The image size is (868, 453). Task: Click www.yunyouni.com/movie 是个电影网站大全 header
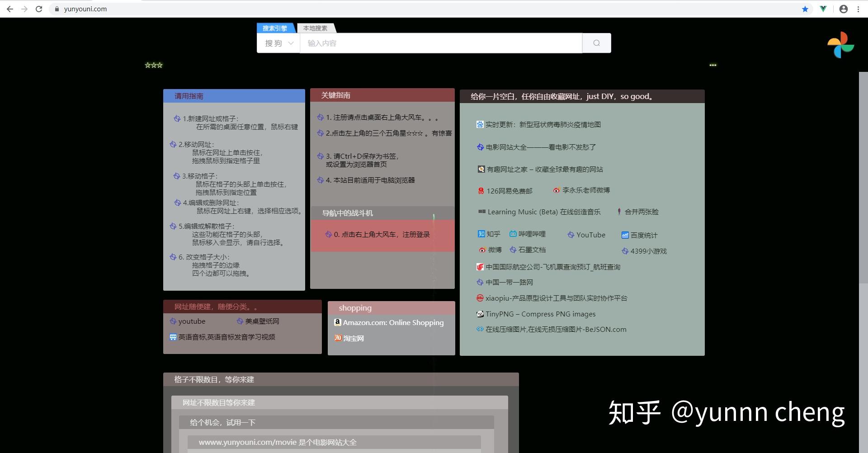point(334,442)
